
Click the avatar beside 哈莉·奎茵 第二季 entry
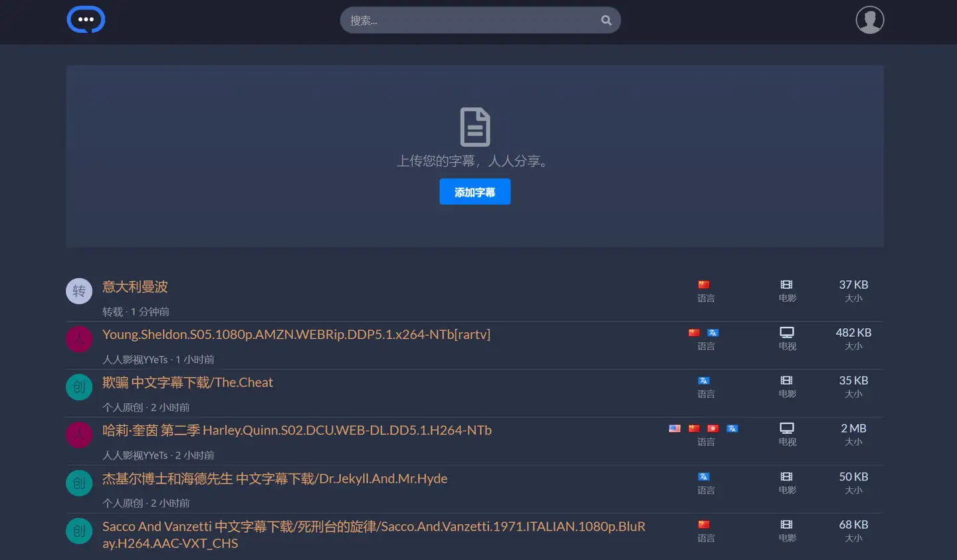coord(79,434)
